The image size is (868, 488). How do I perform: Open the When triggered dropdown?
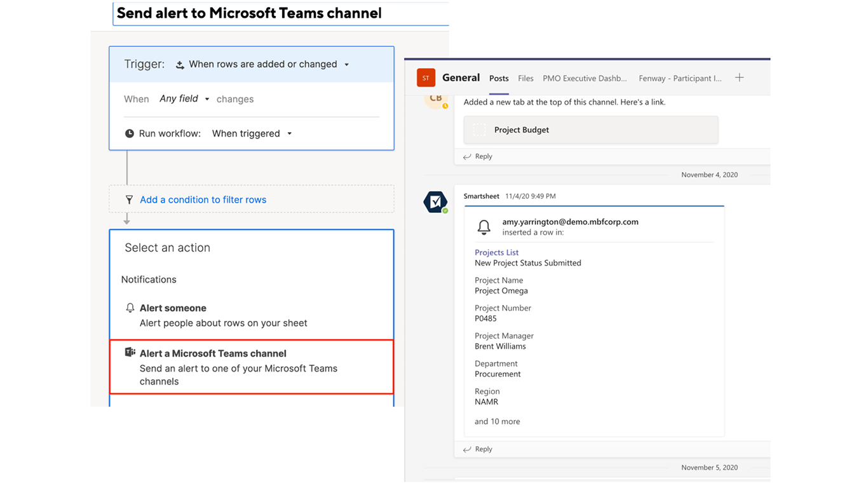click(290, 133)
